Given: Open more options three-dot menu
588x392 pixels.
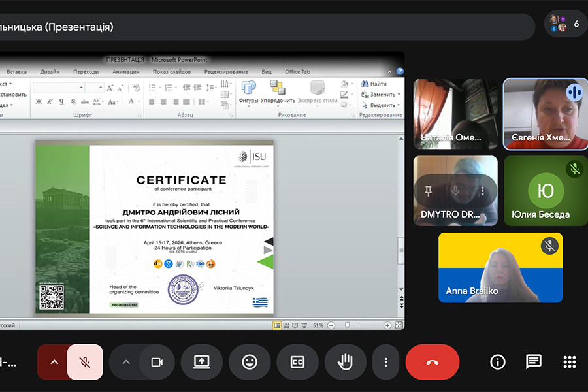Looking at the screenshot, I should pos(386,362).
